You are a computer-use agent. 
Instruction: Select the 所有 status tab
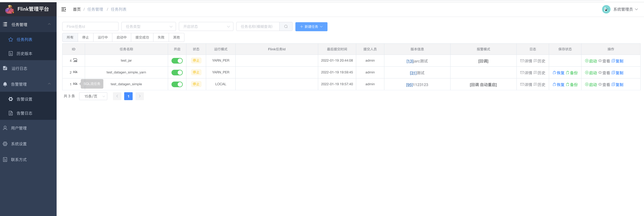(x=70, y=37)
